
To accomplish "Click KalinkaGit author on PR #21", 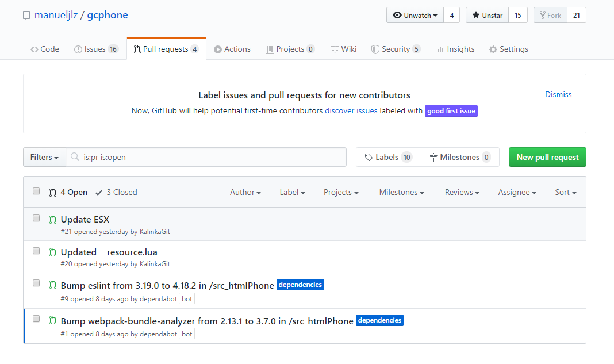I will (x=155, y=232).
